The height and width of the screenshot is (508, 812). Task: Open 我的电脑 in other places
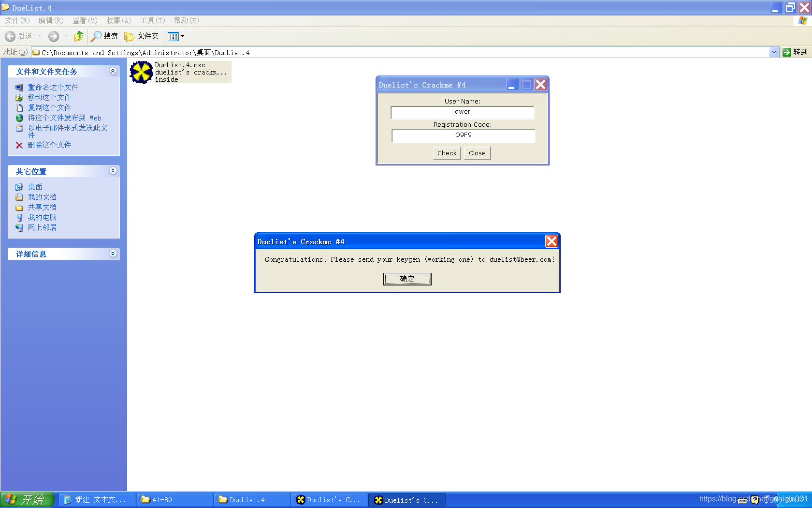pos(42,218)
